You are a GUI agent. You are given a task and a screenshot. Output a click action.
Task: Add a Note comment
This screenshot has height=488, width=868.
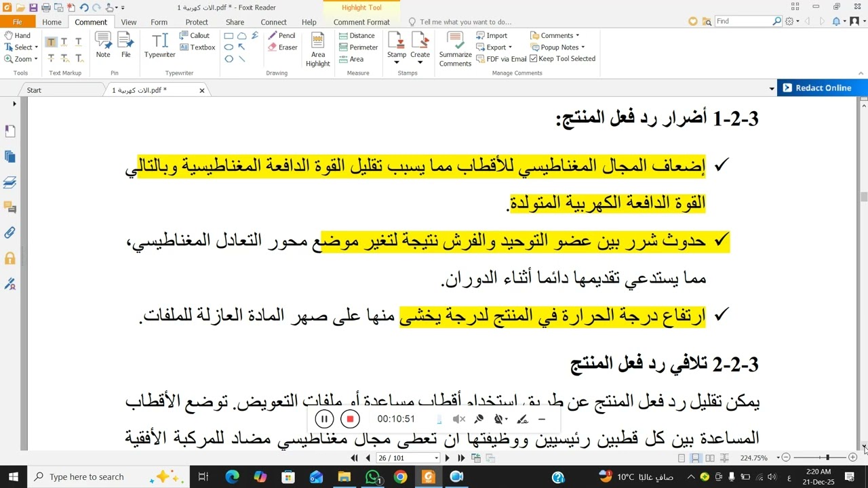(103, 45)
